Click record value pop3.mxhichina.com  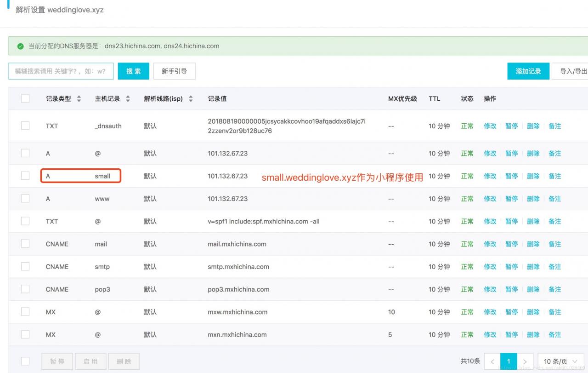coord(238,289)
